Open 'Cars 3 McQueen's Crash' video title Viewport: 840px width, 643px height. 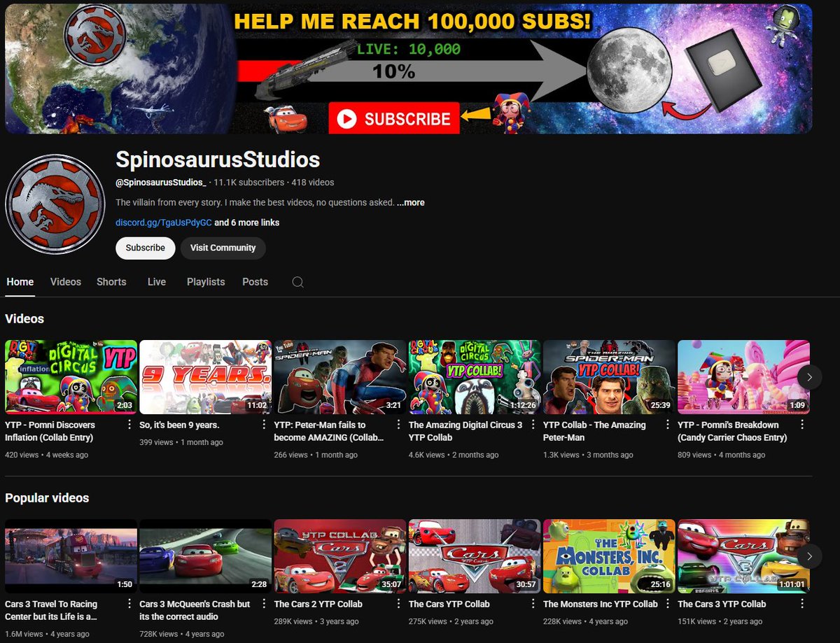pyautogui.click(x=195, y=610)
